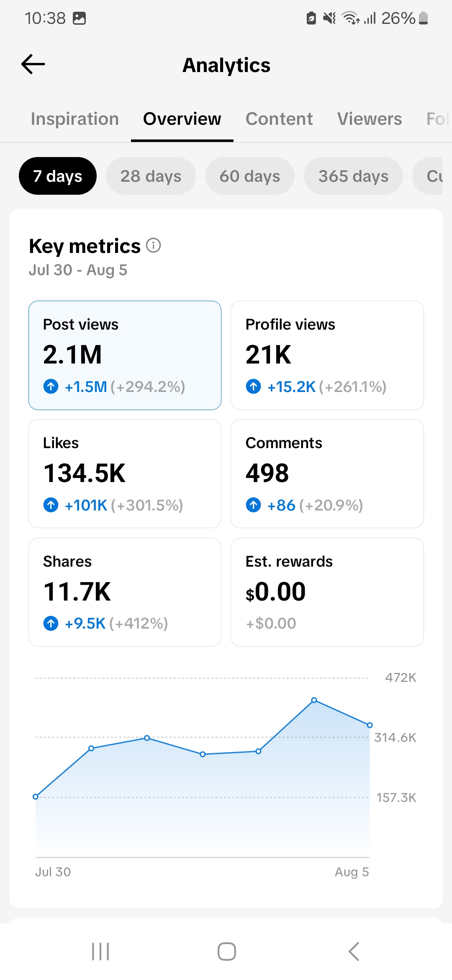Select the 60 days range chip
Screen dimensions: 452x980
click(x=250, y=176)
